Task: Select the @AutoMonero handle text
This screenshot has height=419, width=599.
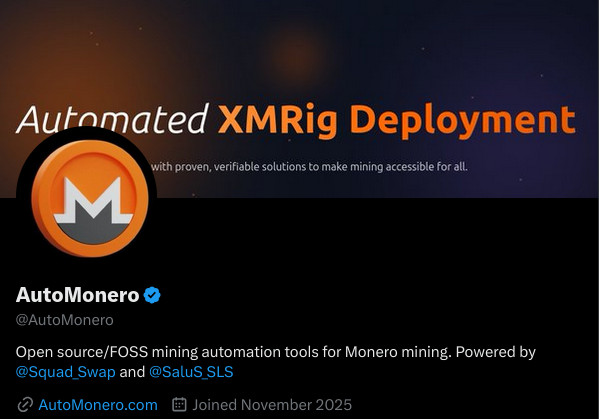Action: point(65,320)
